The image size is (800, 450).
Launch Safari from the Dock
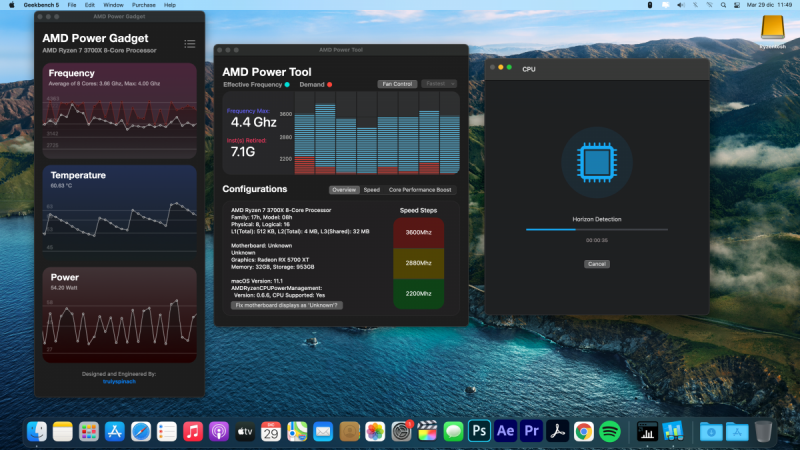click(x=141, y=432)
